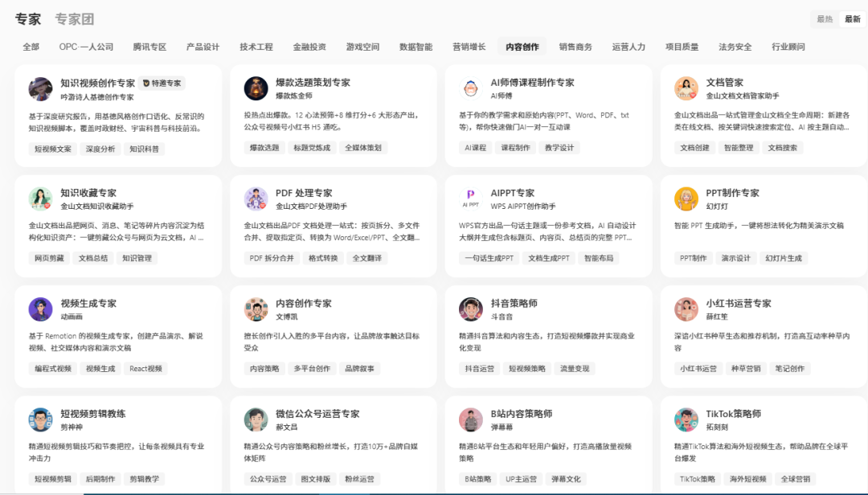The width and height of the screenshot is (868, 495).
Task: Click the AI课程 tag
Action: point(475,147)
